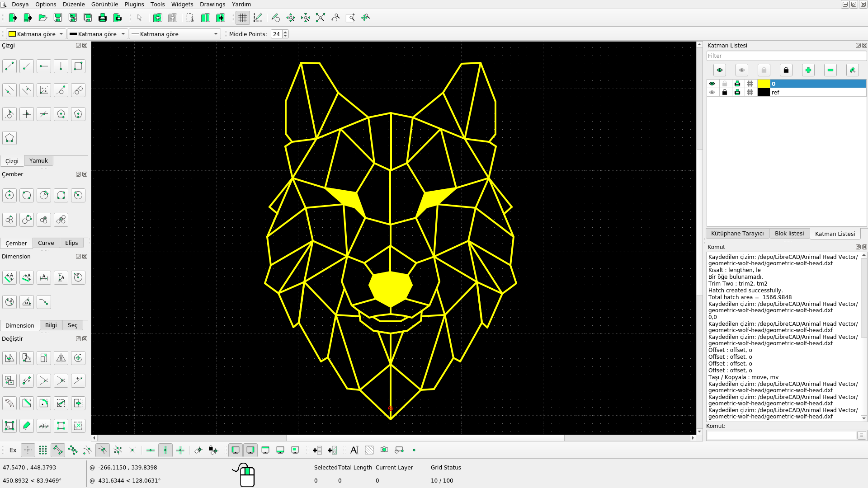Image resolution: width=868 pixels, height=488 pixels.
Task: Toggle the lock on layer 0
Action: click(x=725, y=84)
